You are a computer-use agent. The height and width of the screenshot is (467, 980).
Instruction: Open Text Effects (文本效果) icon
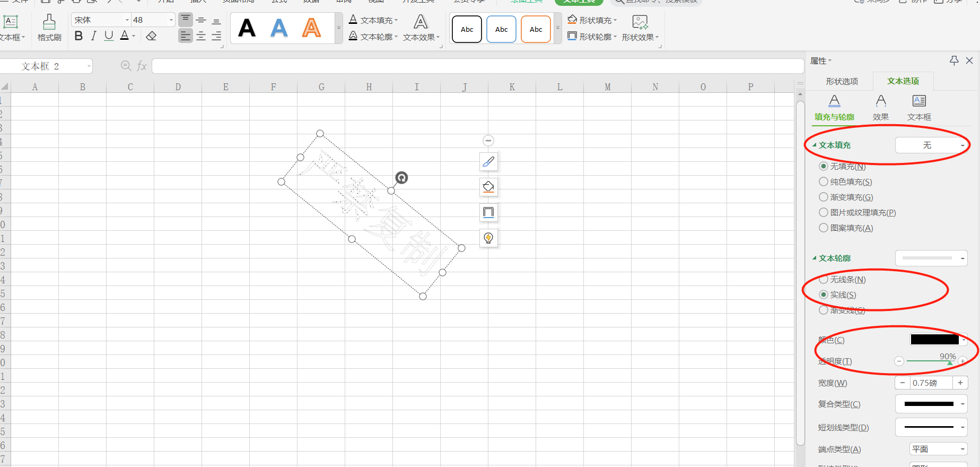pos(421,22)
